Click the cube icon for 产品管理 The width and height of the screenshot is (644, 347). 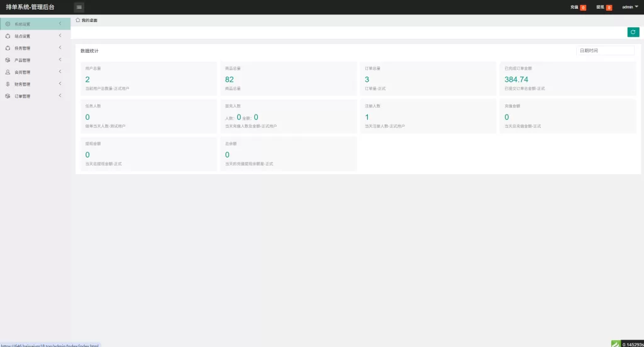(8, 60)
